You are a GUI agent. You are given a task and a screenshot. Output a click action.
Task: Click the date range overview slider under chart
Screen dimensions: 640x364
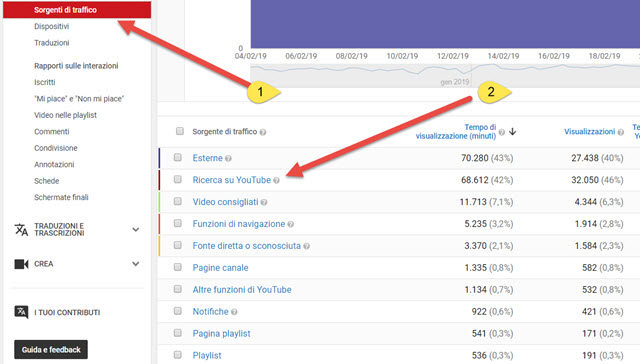pos(445,75)
